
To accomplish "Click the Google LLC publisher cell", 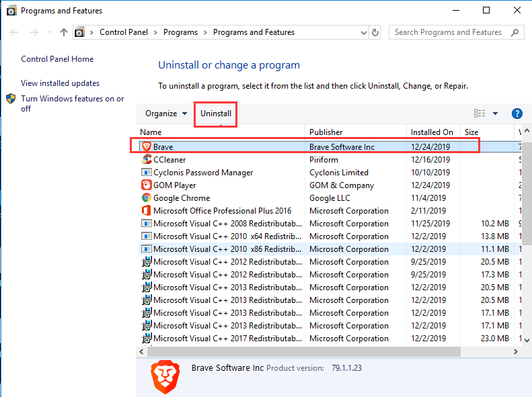I will (x=330, y=197).
